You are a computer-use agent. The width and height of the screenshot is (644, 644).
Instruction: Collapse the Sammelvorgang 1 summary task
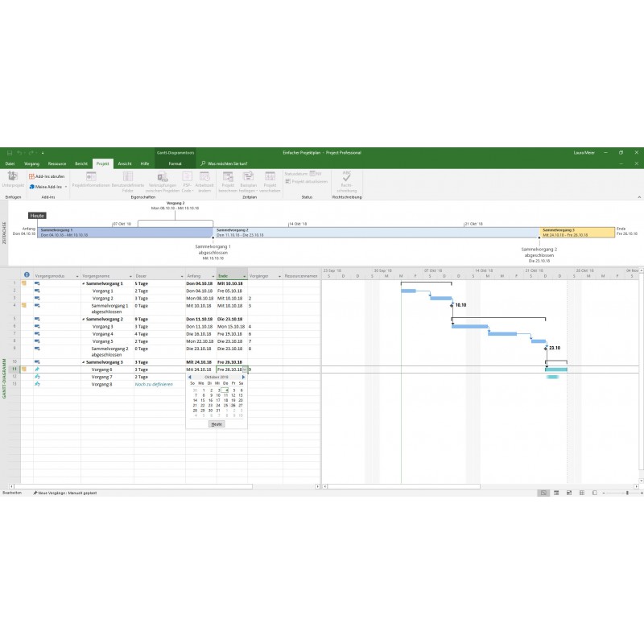84,283
